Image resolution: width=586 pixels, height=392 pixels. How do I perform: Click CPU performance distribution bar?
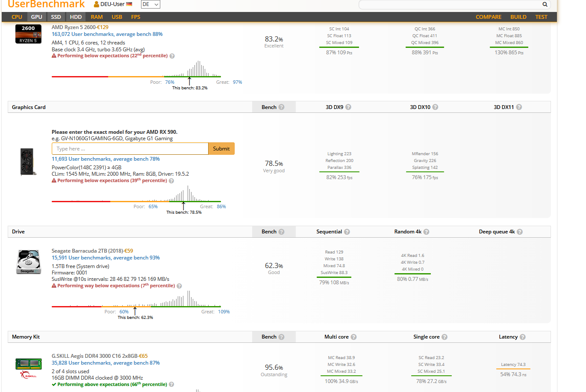(136, 77)
